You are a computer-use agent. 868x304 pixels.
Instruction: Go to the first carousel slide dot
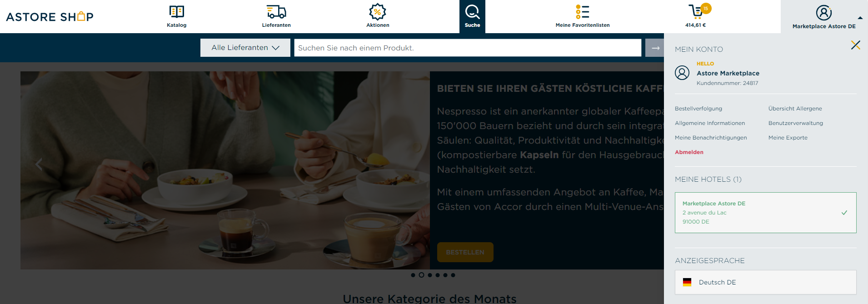(x=413, y=275)
